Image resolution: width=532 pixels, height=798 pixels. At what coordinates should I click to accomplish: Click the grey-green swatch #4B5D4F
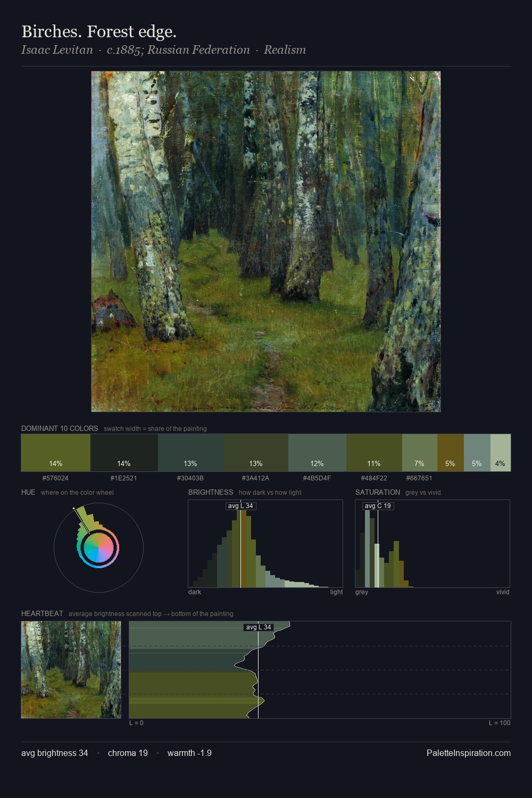317,453
